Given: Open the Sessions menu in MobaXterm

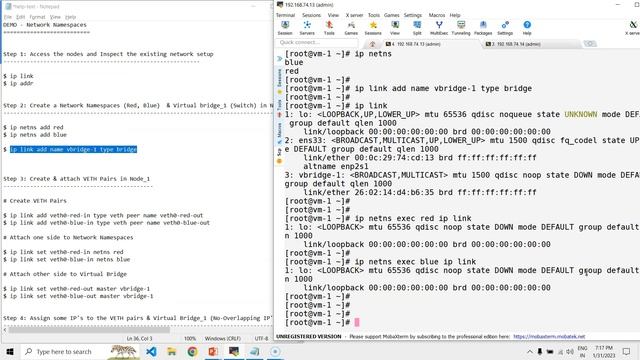Looking at the screenshot, I should pos(311,15).
